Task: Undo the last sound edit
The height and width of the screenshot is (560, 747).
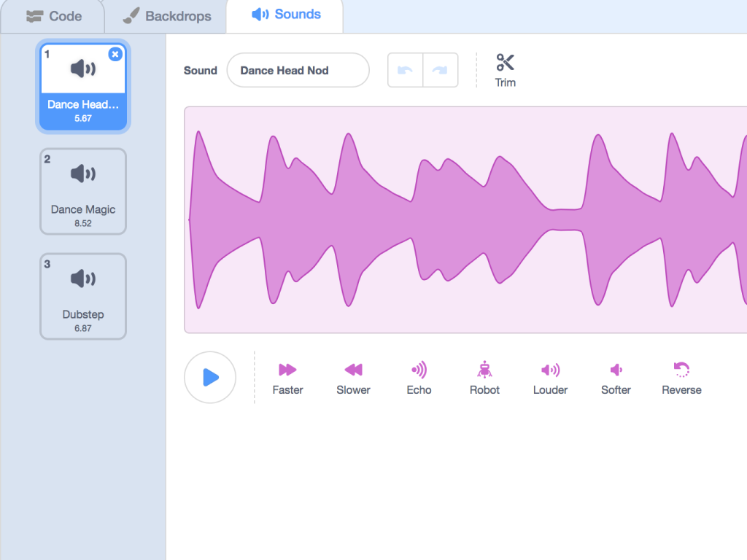Action: tap(405, 71)
